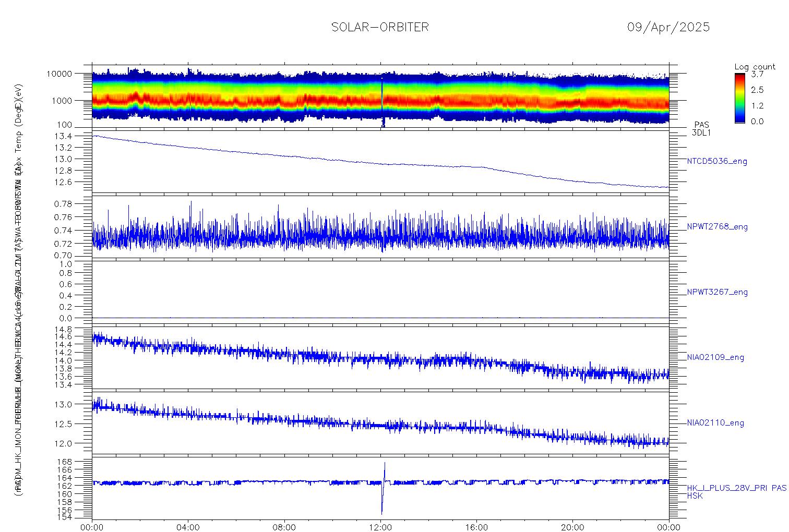Click the 'Log count' legend title

click(755, 67)
